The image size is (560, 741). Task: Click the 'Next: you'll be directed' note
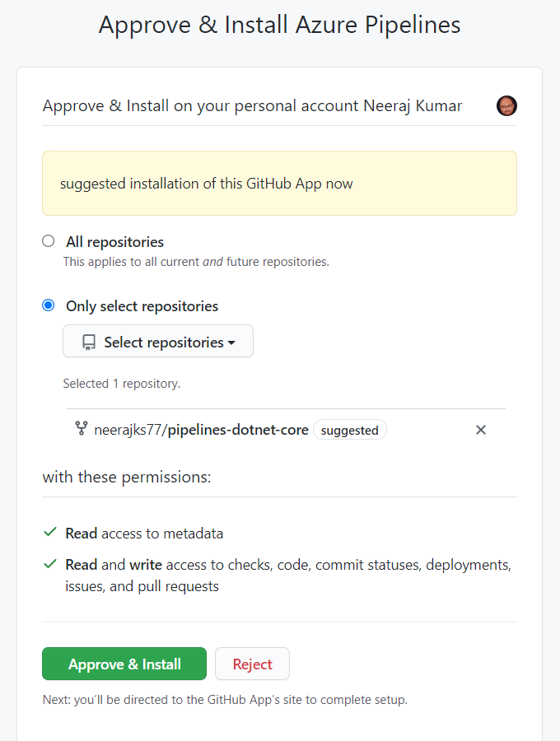225,699
